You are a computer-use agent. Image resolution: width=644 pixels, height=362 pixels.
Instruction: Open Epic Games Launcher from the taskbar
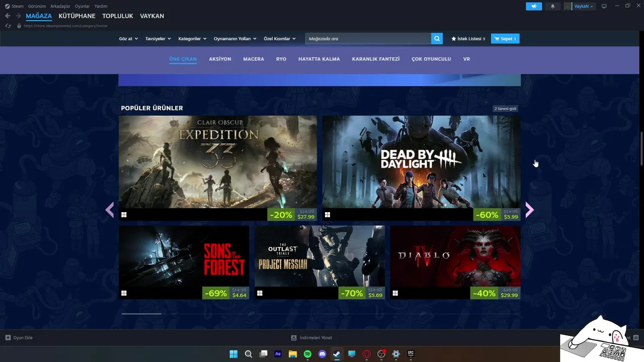tap(411, 354)
